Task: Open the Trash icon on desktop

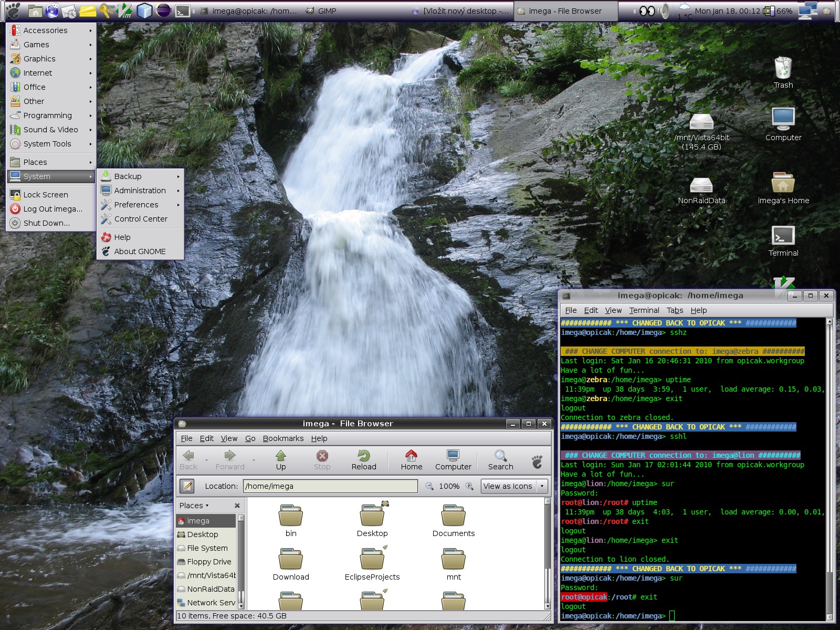Action: [x=783, y=68]
